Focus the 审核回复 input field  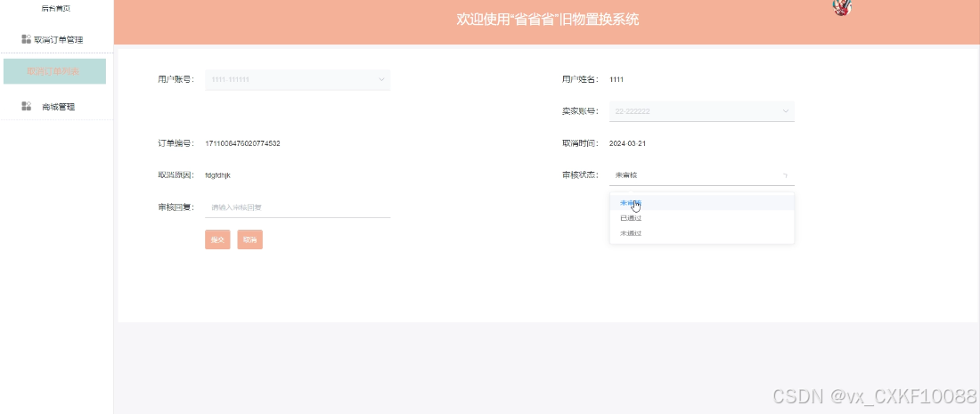point(298,207)
